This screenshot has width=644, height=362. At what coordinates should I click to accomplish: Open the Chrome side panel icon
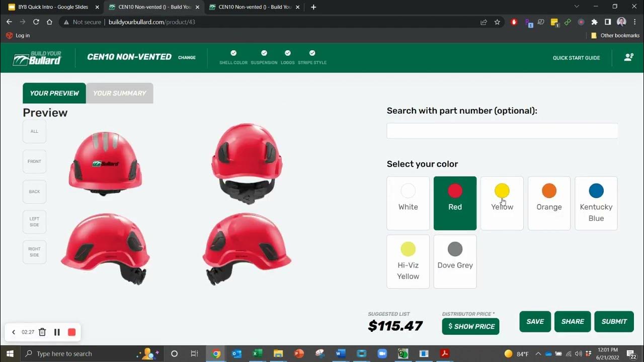[x=608, y=22]
